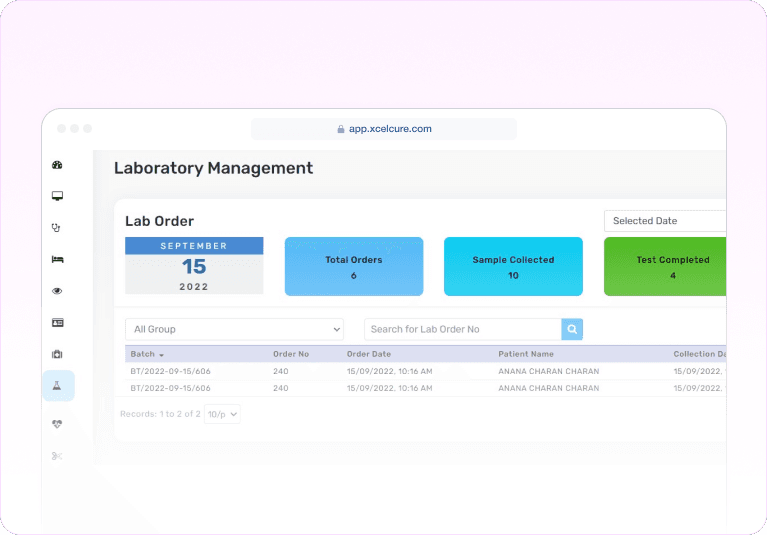Click the lock icon in address bar
Image resolution: width=767 pixels, height=535 pixels.
341,129
